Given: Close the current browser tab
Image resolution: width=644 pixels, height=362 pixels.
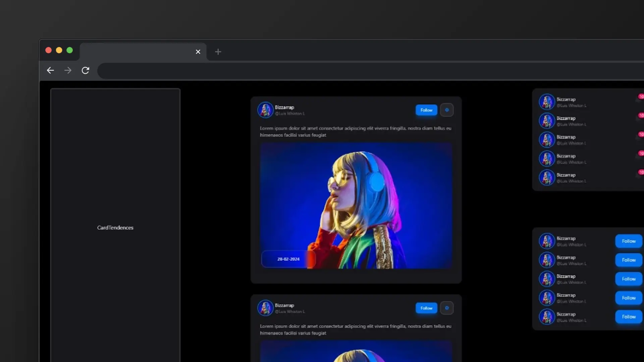Looking at the screenshot, I should click(x=198, y=52).
